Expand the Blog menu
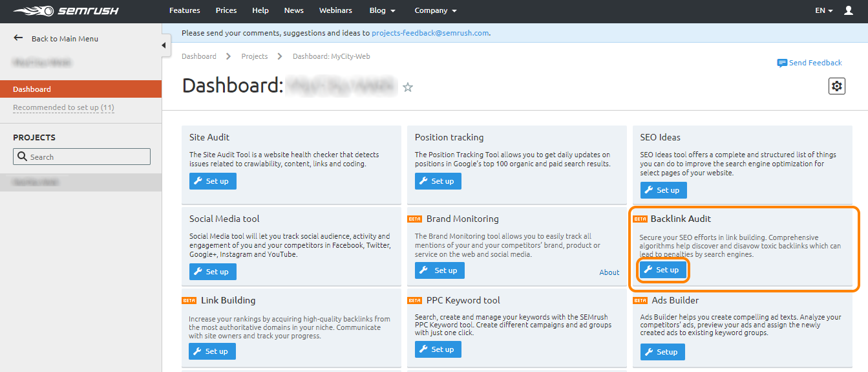868x372 pixels. click(x=383, y=11)
